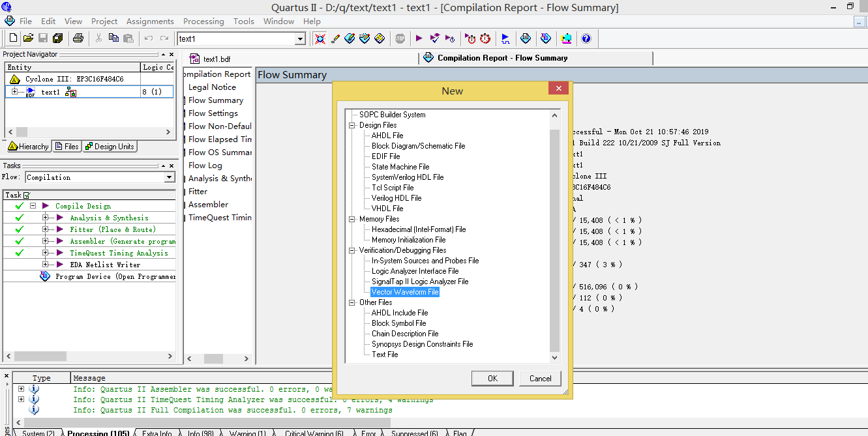868x436 pixels.
Task: Open the Processing menu
Action: pyautogui.click(x=203, y=21)
